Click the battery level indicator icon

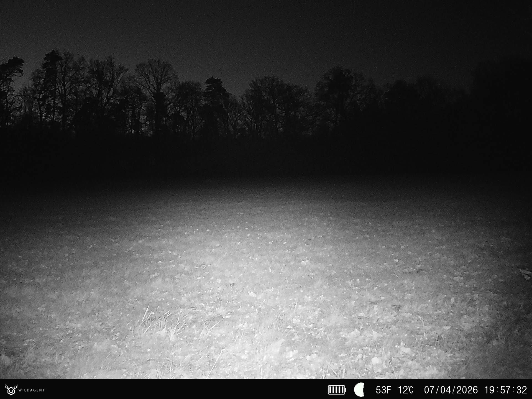(x=337, y=390)
